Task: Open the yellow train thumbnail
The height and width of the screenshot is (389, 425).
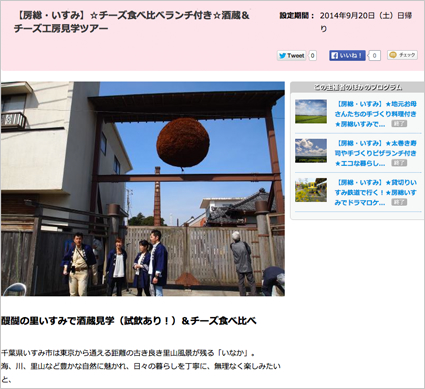Action: pos(311,190)
